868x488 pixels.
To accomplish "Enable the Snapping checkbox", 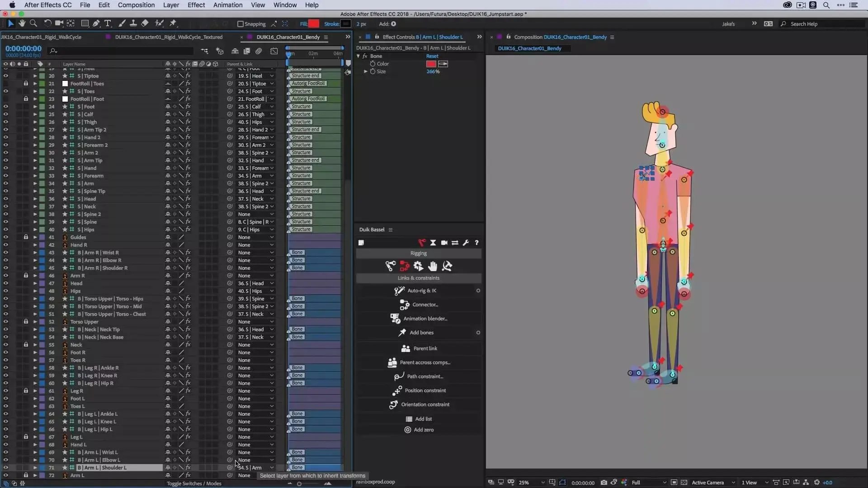I will (241, 24).
